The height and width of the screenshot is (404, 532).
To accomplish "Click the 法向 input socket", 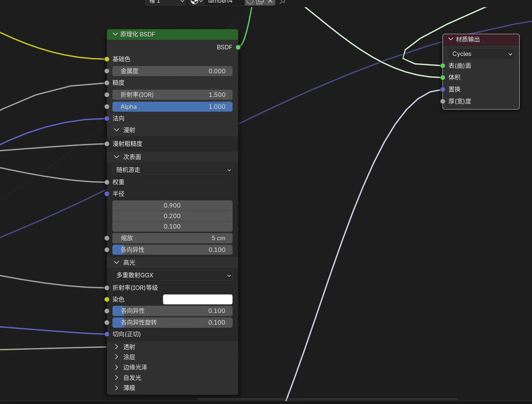I will [107, 119].
